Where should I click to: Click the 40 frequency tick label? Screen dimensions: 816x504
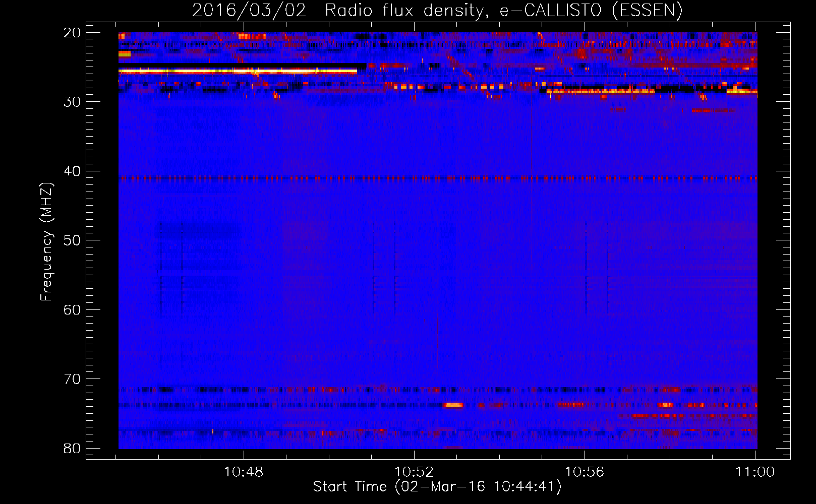72,171
